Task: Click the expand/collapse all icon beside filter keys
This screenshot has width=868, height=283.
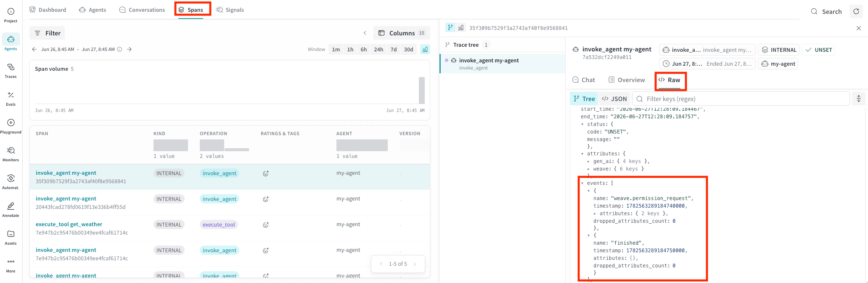Action: coord(859,99)
